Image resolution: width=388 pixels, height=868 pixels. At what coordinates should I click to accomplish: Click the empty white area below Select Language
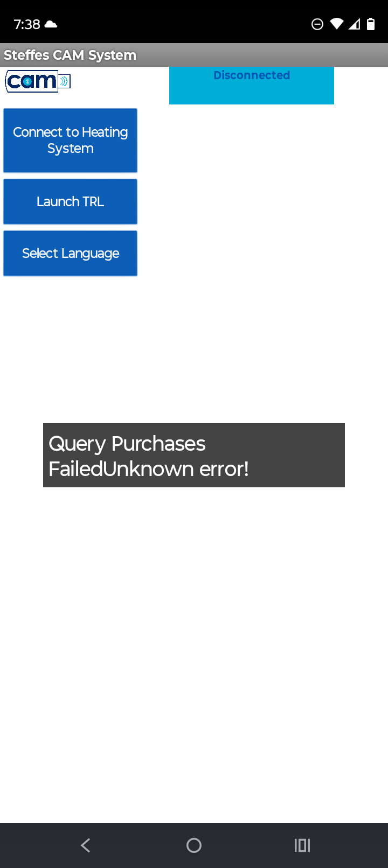pos(194,350)
